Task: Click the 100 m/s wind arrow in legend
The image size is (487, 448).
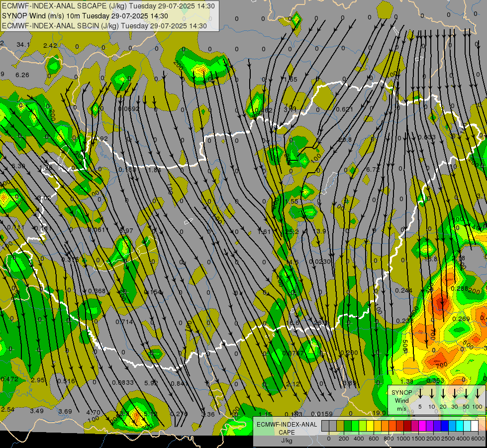Action: (x=478, y=393)
